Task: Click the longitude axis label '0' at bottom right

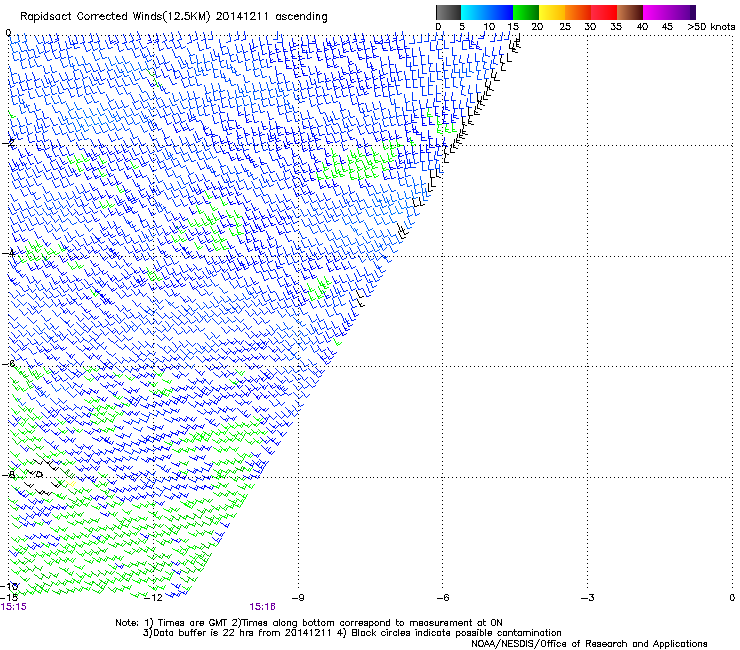Action: [x=732, y=598]
